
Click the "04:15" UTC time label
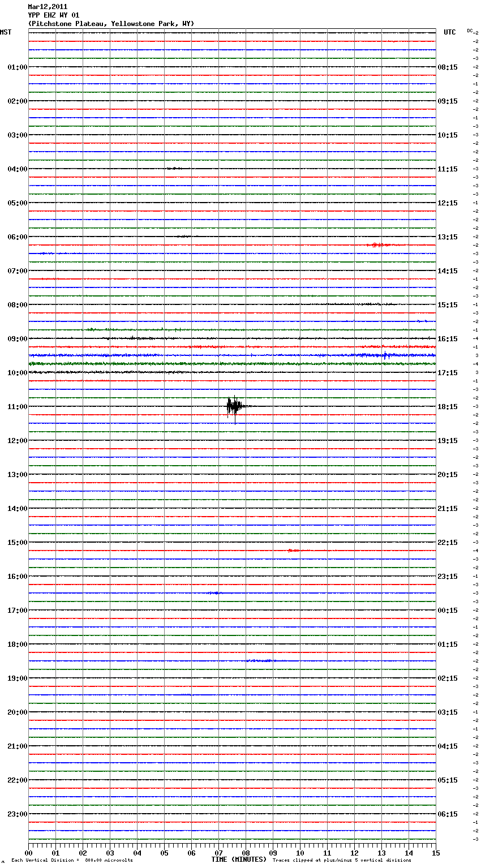448,746
